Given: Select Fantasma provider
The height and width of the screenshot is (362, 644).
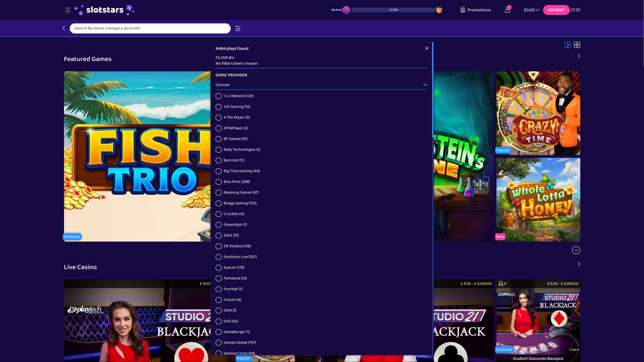Looking at the screenshot, I should (231, 279).
